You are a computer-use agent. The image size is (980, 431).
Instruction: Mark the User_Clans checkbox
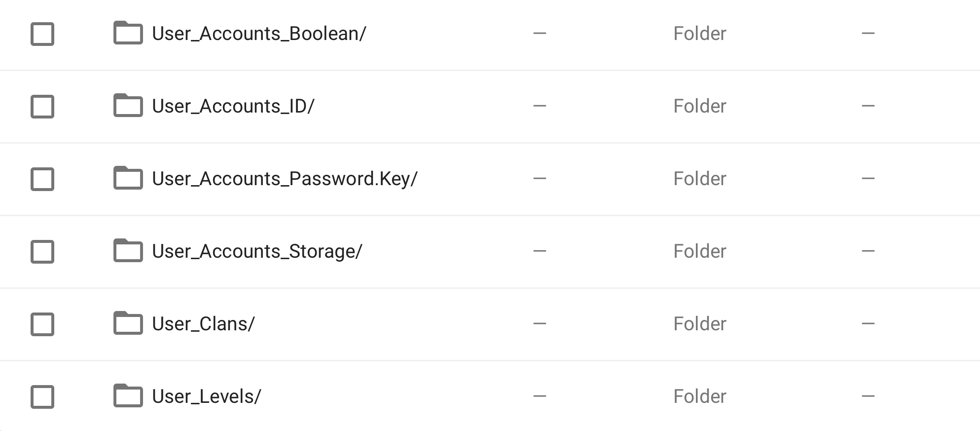pos(42,324)
